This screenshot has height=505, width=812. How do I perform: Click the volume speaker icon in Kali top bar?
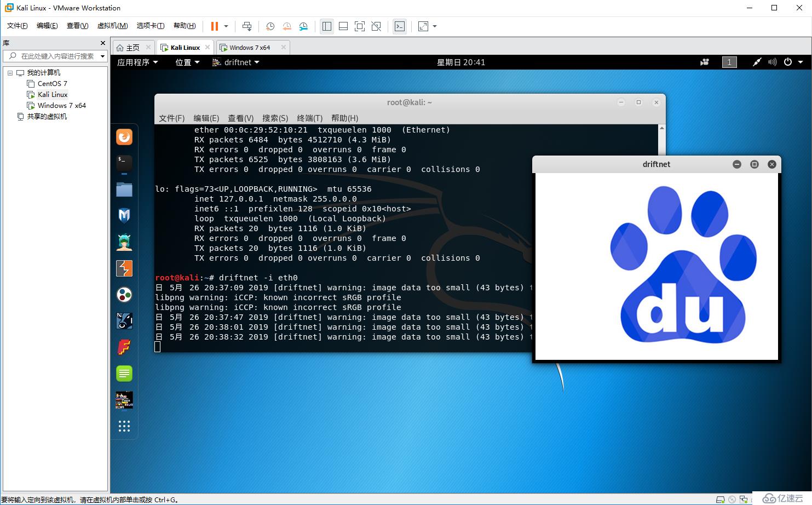point(772,62)
